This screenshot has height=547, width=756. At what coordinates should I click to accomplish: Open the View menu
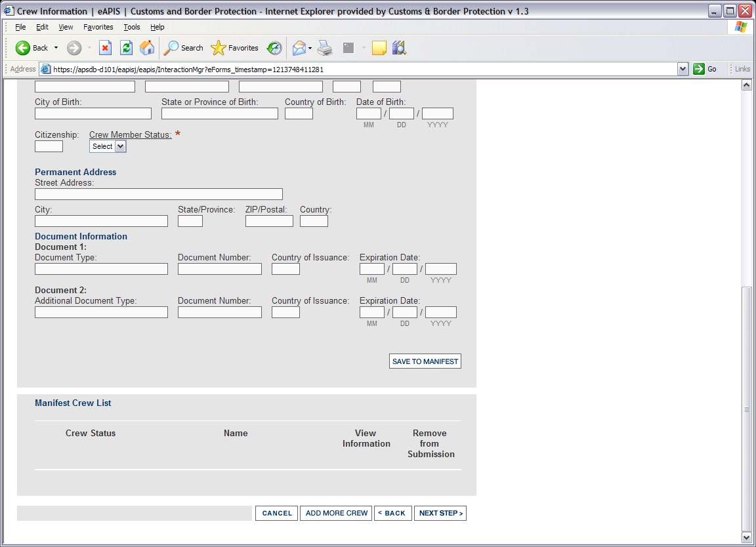[x=66, y=27]
